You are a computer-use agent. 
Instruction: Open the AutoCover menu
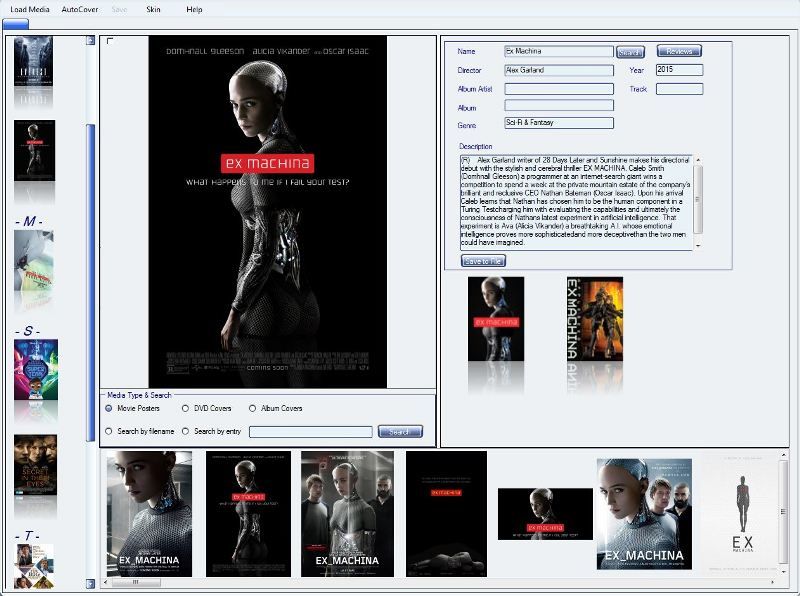point(80,9)
